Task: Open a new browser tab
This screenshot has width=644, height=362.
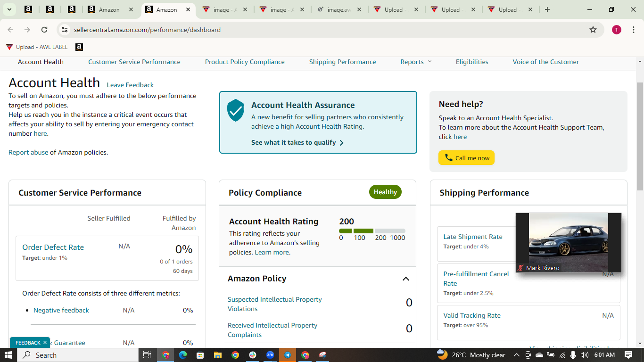Action: tap(547, 9)
